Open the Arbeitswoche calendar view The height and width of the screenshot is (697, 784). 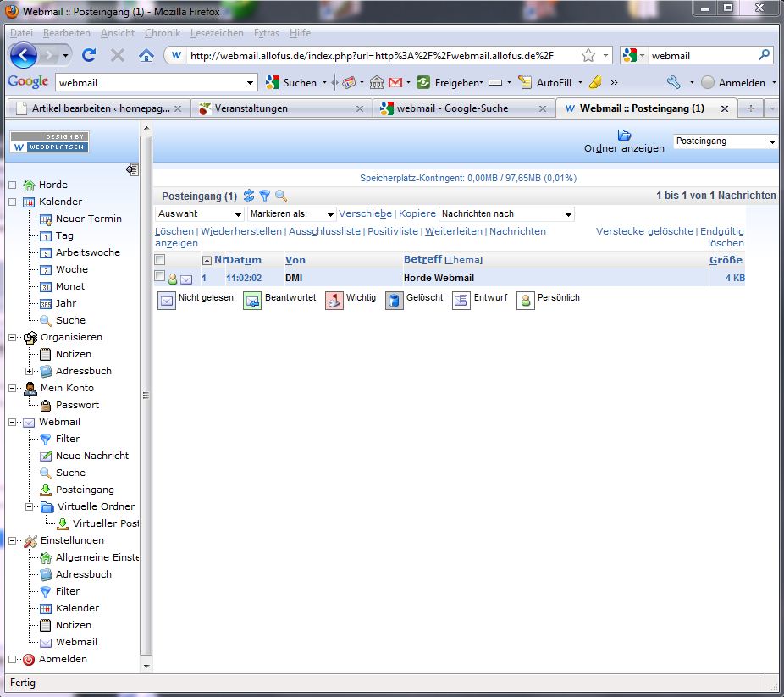[88, 252]
